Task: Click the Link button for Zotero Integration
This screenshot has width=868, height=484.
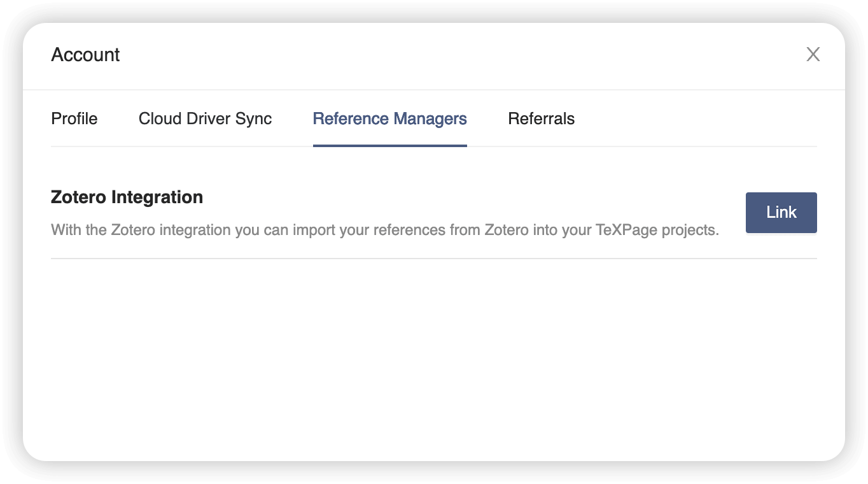Action: click(x=781, y=212)
